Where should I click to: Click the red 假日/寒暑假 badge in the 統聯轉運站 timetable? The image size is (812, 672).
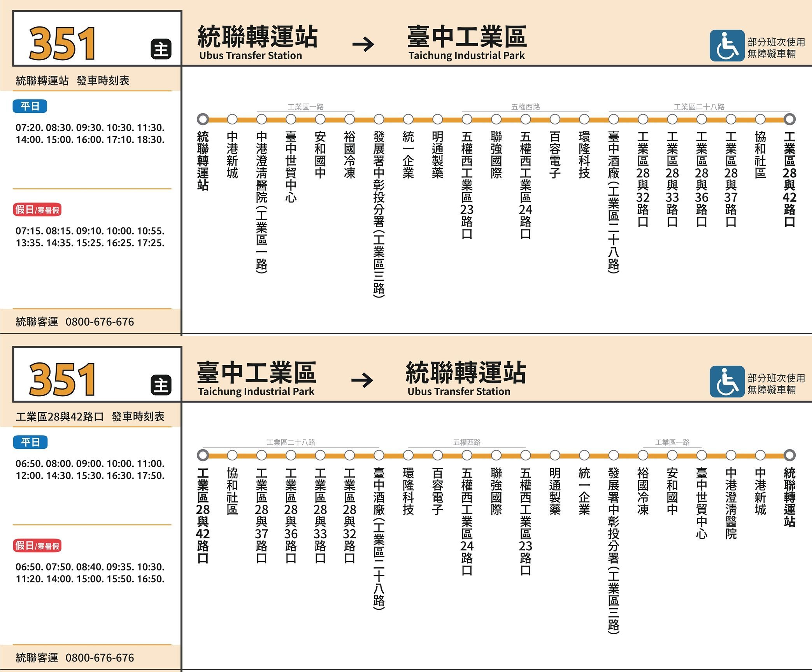(x=37, y=210)
